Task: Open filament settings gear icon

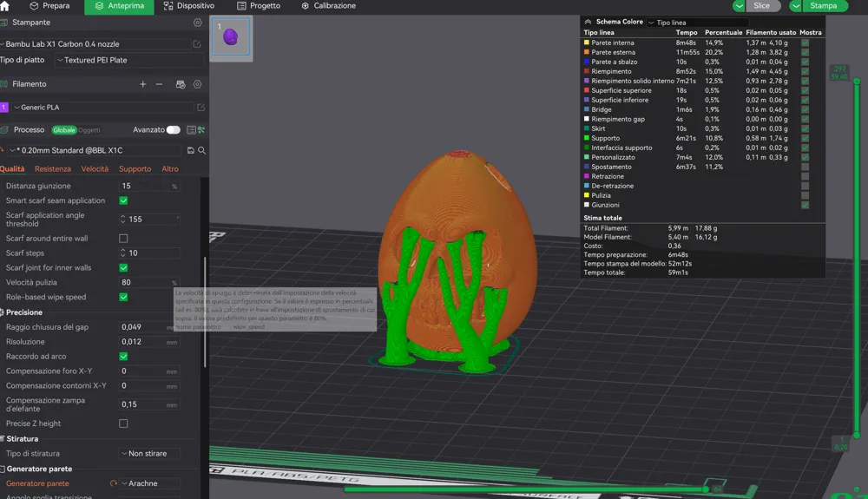Action: pyautogui.click(x=198, y=84)
